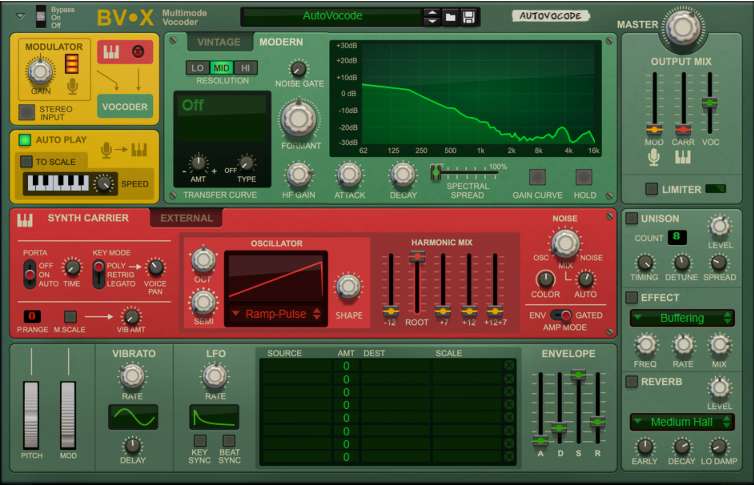Click the AutoVocode patch name display
The image size is (754, 486).
click(333, 16)
